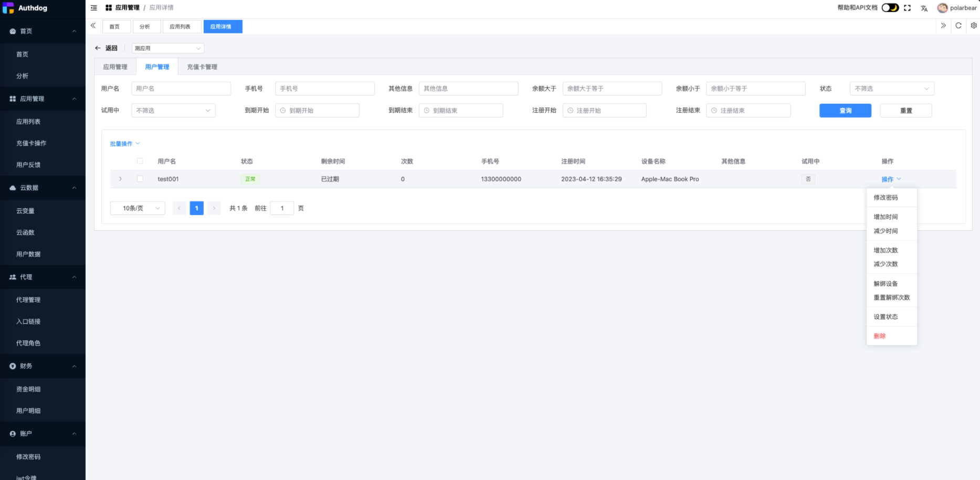Click the 用户名 search input field
980x480 pixels.
181,89
